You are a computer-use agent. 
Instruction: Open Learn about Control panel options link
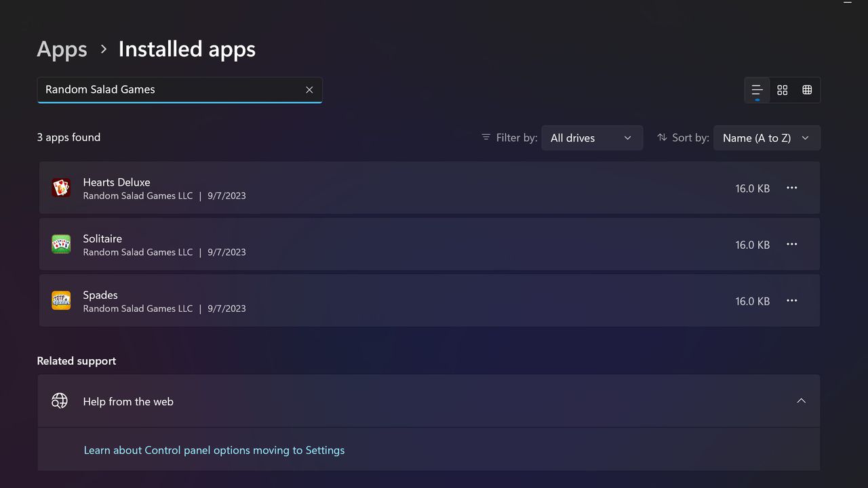(214, 450)
